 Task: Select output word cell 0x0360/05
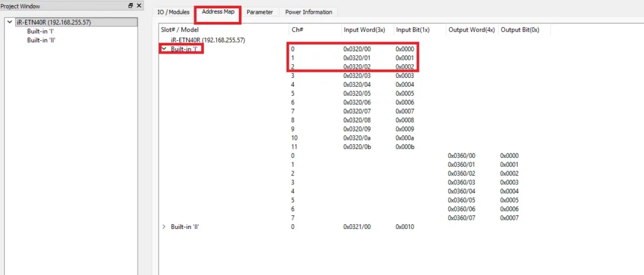click(x=462, y=200)
